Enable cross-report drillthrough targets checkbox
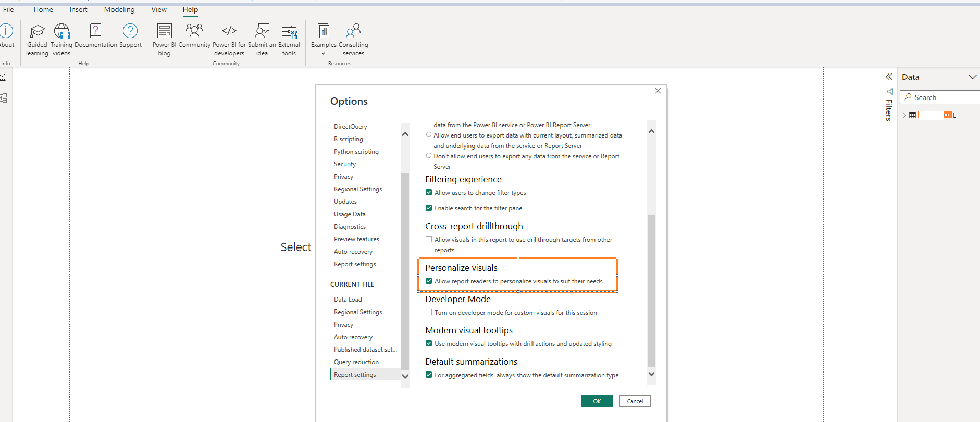This screenshot has height=422, width=980. point(429,240)
